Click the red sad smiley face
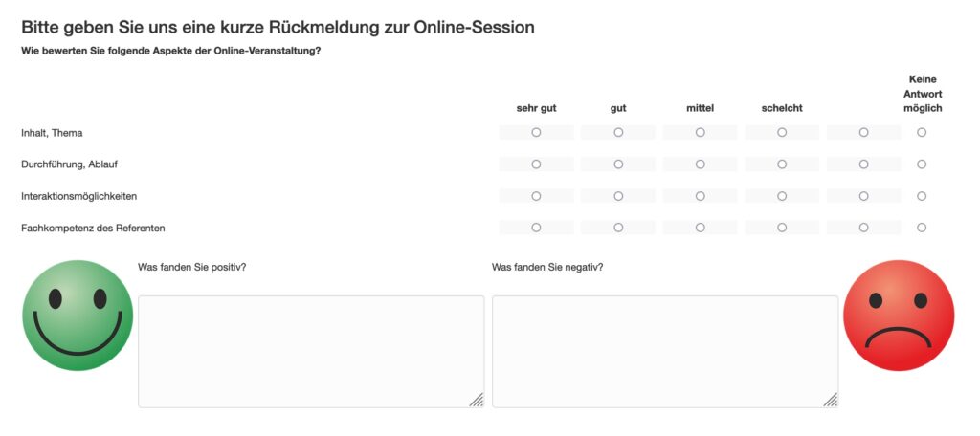 (899, 316)
